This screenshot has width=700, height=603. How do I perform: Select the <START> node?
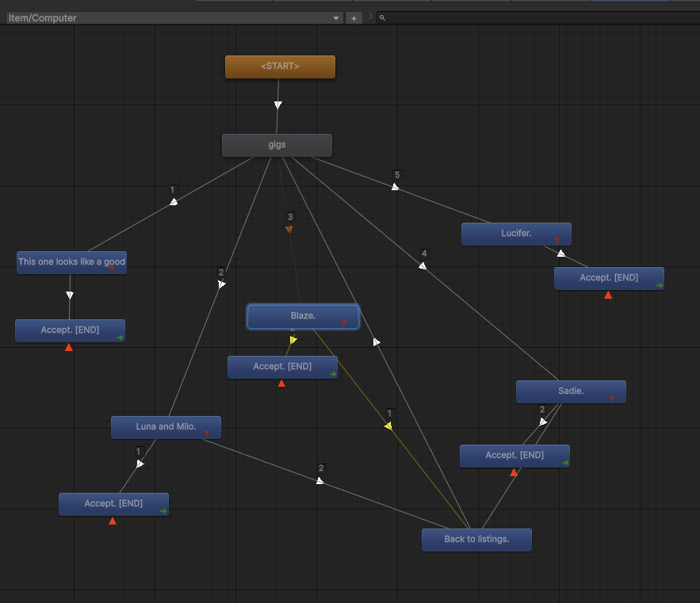coord(280,67)
